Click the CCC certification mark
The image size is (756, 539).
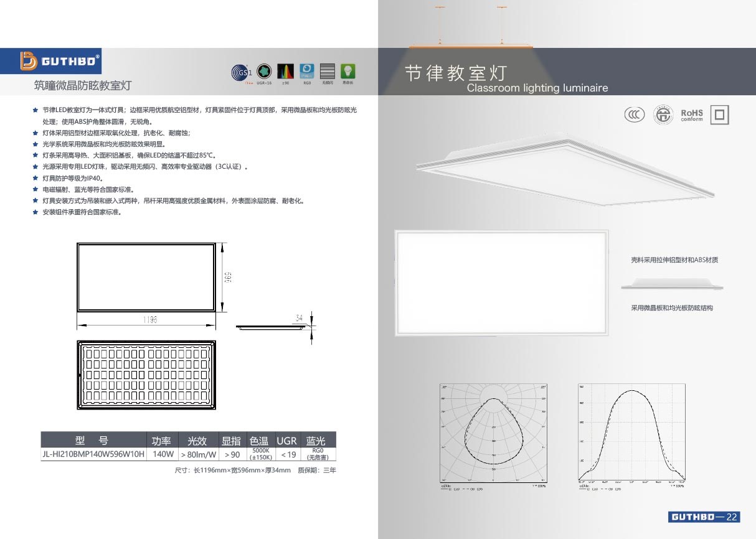pyautogui.click(x=635, y=115)
